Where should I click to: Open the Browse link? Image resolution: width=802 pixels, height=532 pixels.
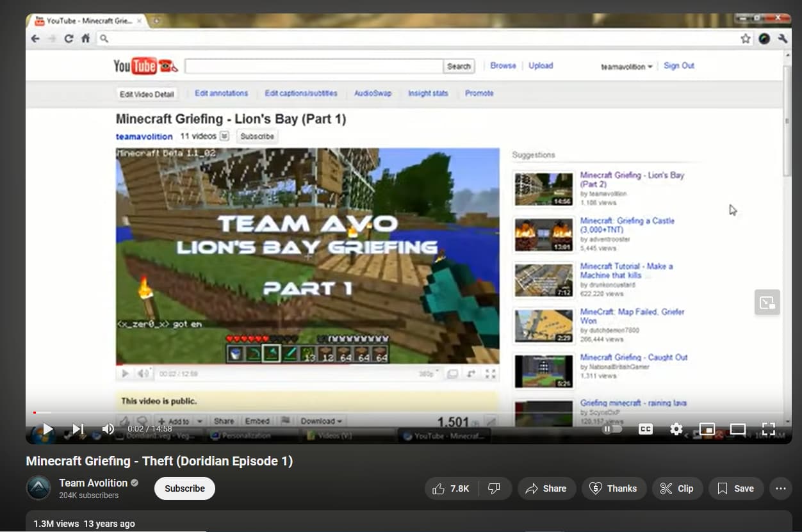click(x=503, y=66)
